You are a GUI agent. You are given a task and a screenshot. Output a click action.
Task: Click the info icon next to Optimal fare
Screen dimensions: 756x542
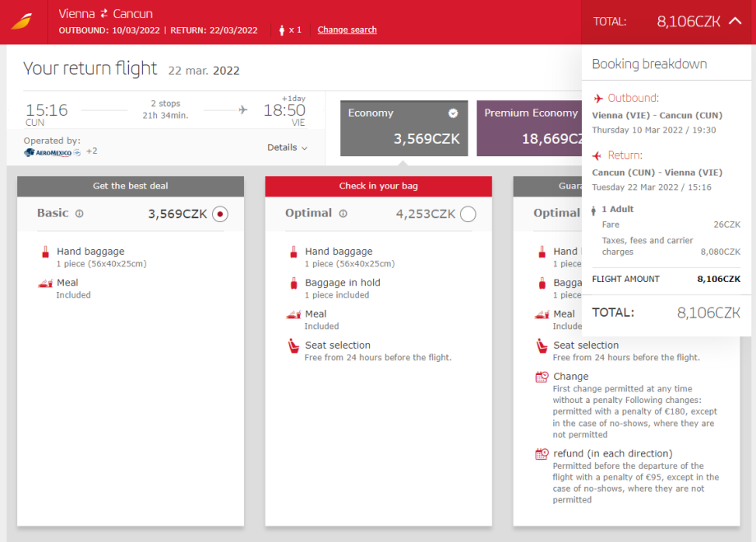tap(343, 214)
